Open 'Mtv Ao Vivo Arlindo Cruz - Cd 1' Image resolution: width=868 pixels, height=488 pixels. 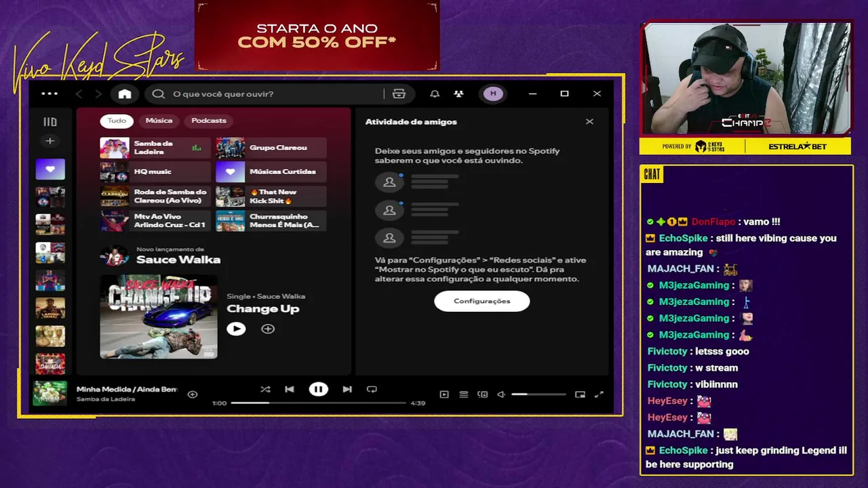pyautogui.click(x=155, y=221)
